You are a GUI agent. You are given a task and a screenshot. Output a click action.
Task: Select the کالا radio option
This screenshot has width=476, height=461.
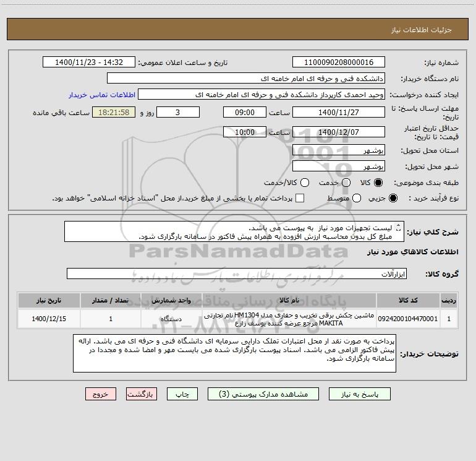[378, 183]
